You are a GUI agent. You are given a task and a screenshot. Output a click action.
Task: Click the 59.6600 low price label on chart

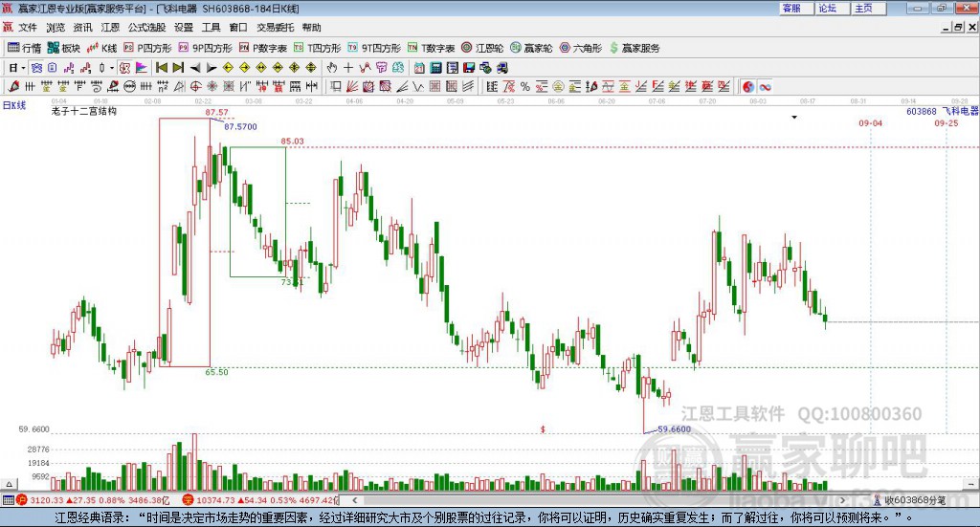(675, 429)
